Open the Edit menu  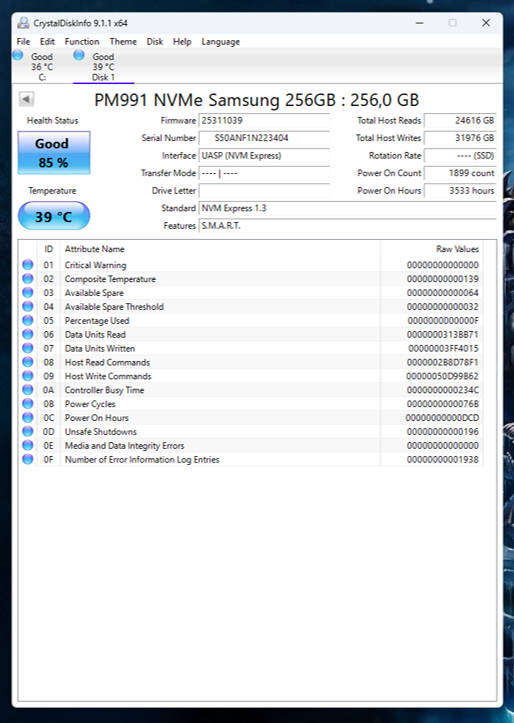point(47,41)
